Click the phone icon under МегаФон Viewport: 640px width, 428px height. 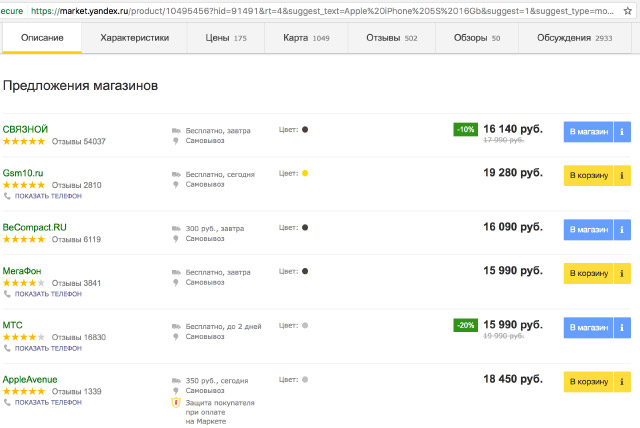click(7, 294)
